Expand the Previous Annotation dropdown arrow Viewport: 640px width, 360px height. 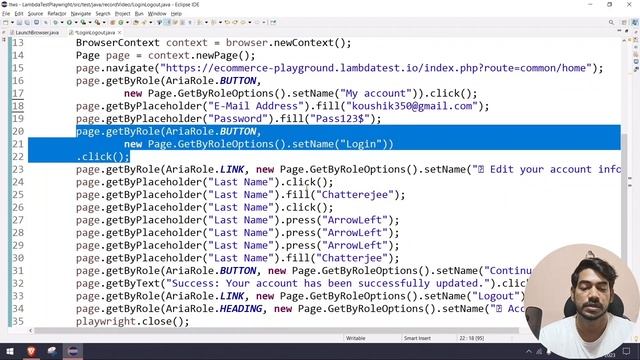(x=220, y=22)
